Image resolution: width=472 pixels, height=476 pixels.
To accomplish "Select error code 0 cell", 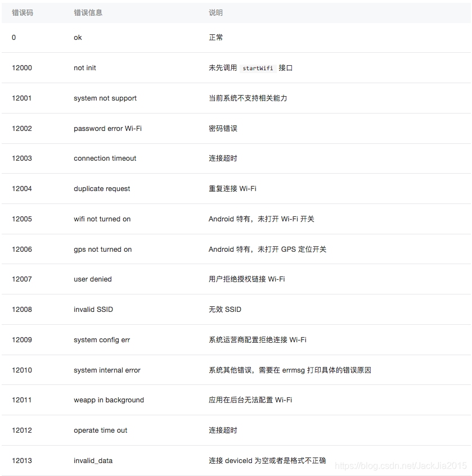I will pyautogui.click(x=14, y=38).
